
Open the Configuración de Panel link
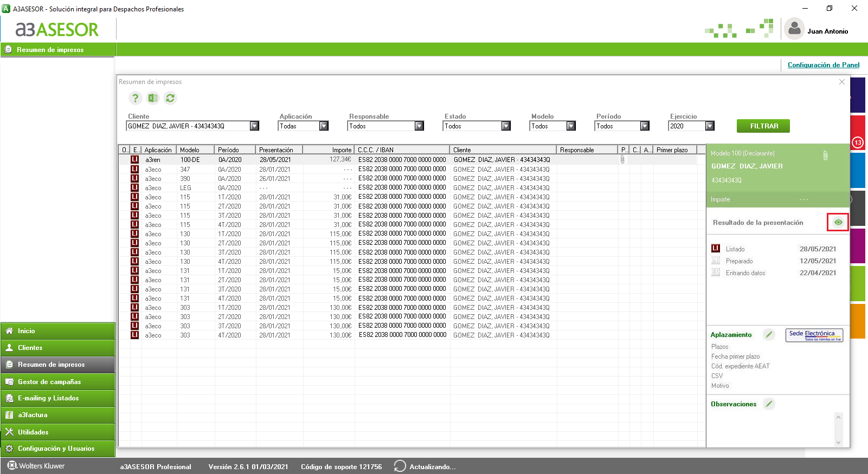pyautogui.click(x=824, y=65)
